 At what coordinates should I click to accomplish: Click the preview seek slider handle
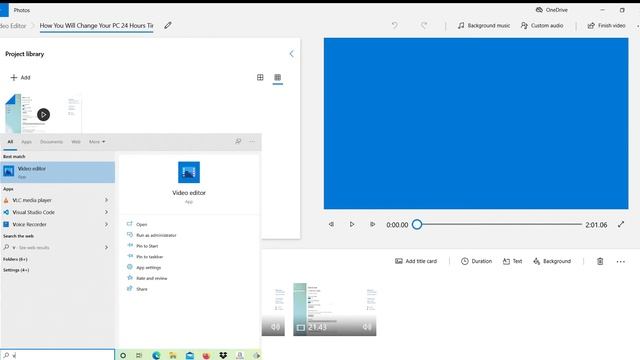coord(417,224)
